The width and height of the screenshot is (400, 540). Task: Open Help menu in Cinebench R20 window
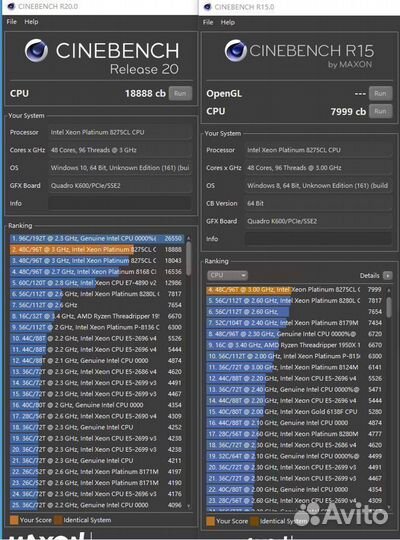pos(31,22)
